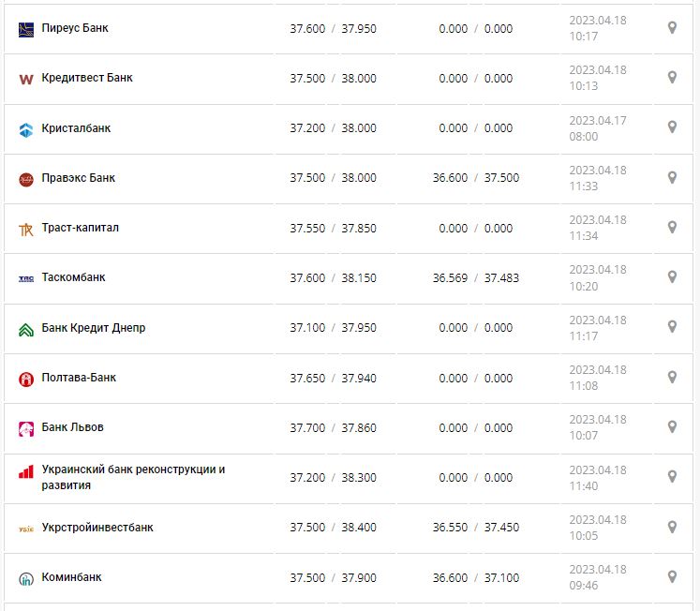Click the Кристалбанк map marker icon
The width and height of the screenshot is (700, 611).
[672, 127]
